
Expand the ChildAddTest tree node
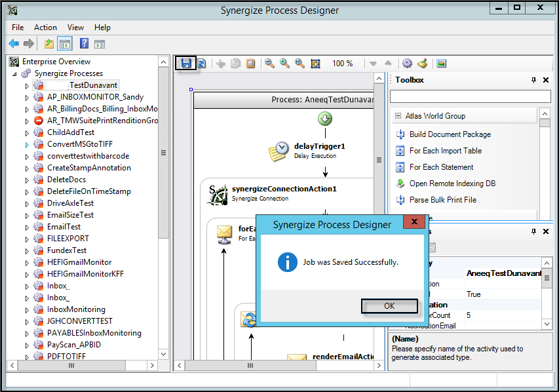(27, 133)
